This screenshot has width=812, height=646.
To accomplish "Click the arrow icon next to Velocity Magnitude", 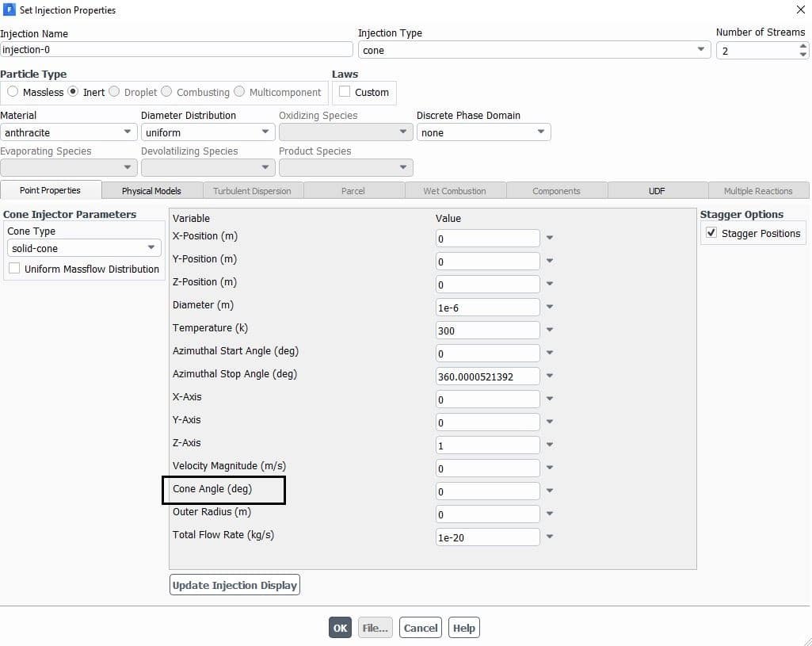I will (x=549, y=468).
